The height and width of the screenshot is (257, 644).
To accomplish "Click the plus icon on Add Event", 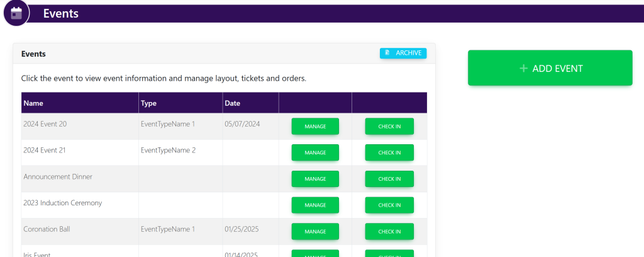I will pos(523,68).
